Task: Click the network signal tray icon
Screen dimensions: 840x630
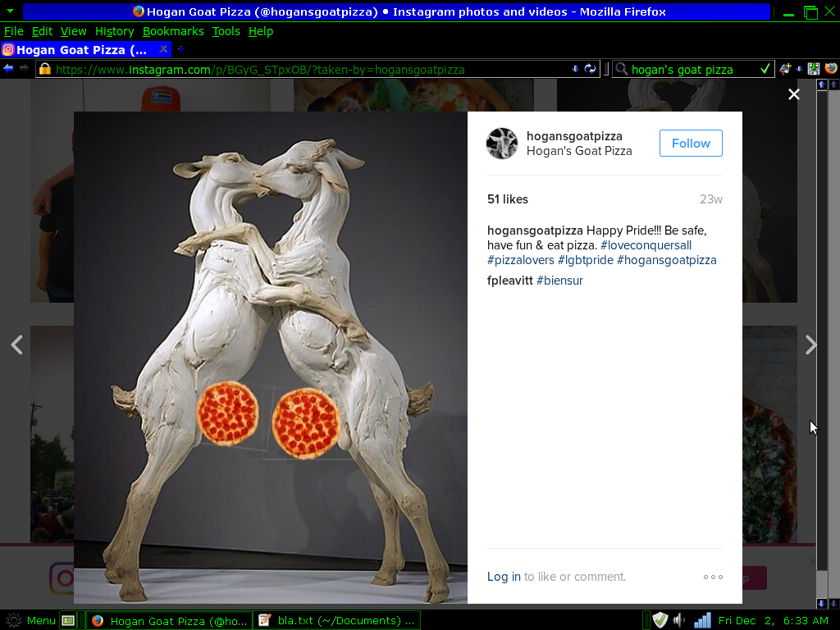Action: pos(702,620)
